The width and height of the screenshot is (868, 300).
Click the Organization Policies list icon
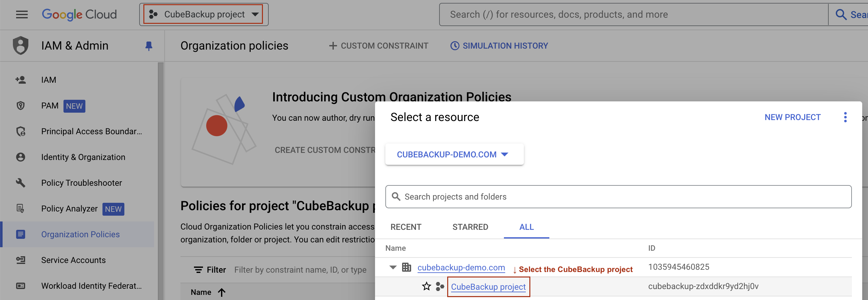click(21, 234)
